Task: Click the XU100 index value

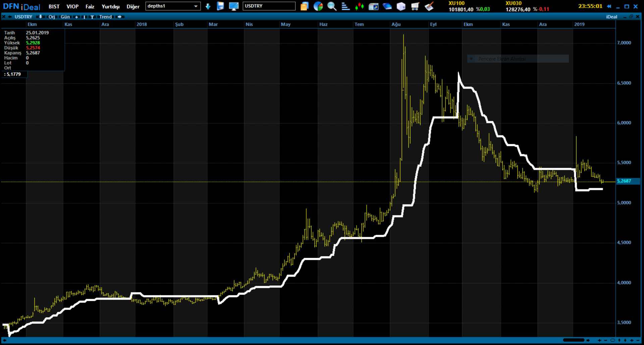Action: click(461, 9)
